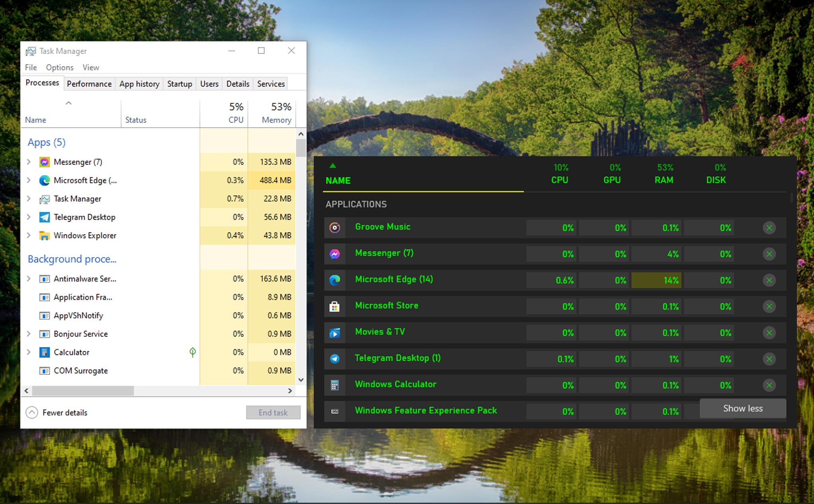Close Groove Music with its X button
Image resolution: width=814 pixels, height=504 pixels.
pos(769,228)
